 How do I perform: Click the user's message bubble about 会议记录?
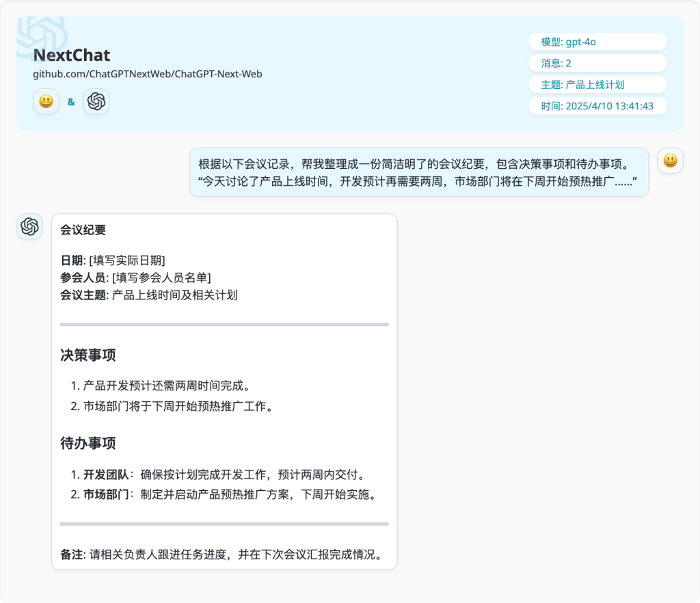418,172
